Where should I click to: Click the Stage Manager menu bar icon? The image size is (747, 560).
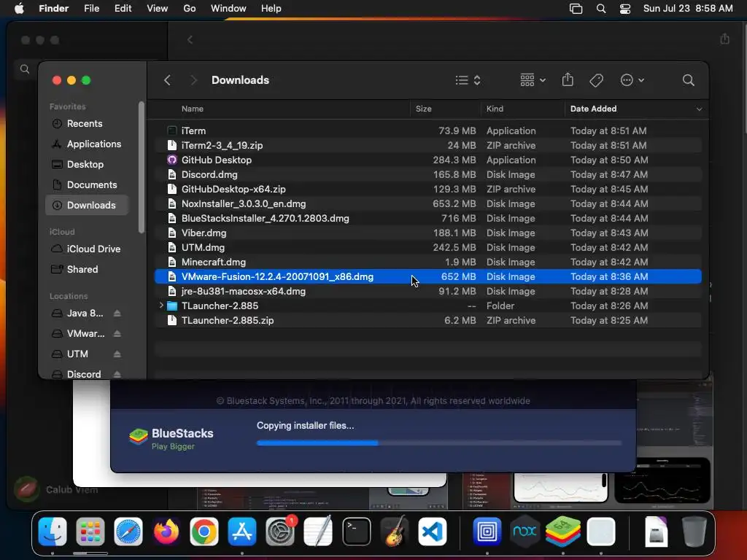click(x=576, y=9)
